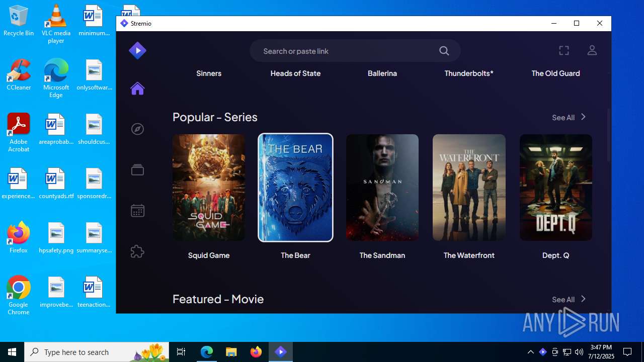Viewport: 644px width, 362px height.
Task: Click the taskbar search box
Action: click(x=97, y=352)
